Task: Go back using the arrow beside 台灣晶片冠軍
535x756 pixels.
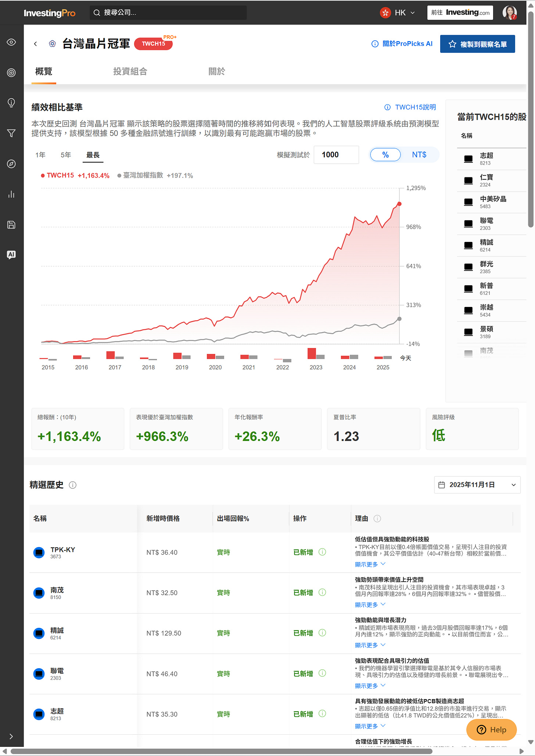Action: coord(35,44)
